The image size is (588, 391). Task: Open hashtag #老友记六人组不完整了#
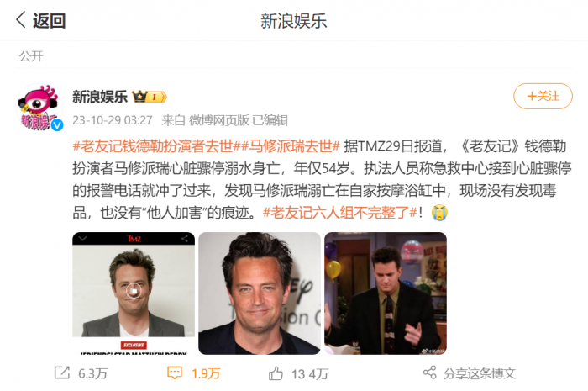[340, 213]
